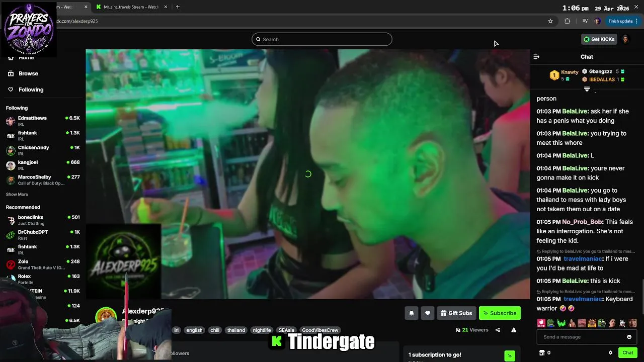Click Knawty top gifter name
This screenshot has width=644, height=362.
(x=570, y=72)
